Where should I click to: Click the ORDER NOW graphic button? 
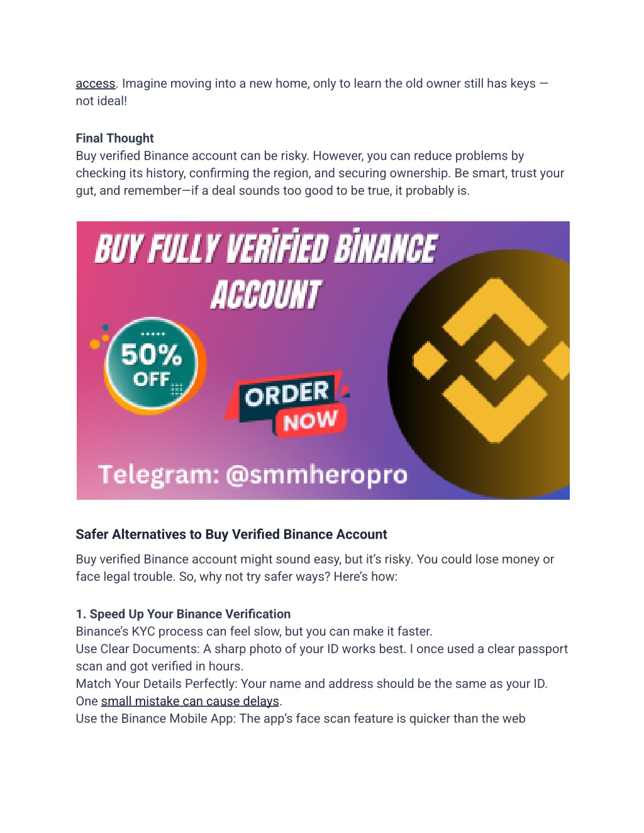(x=287, y=404)
